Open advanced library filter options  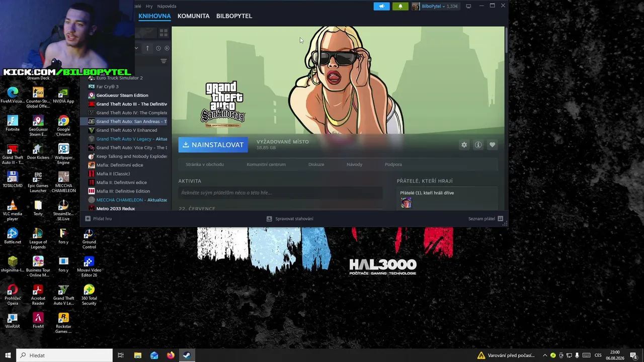click(x=164, y=61)
